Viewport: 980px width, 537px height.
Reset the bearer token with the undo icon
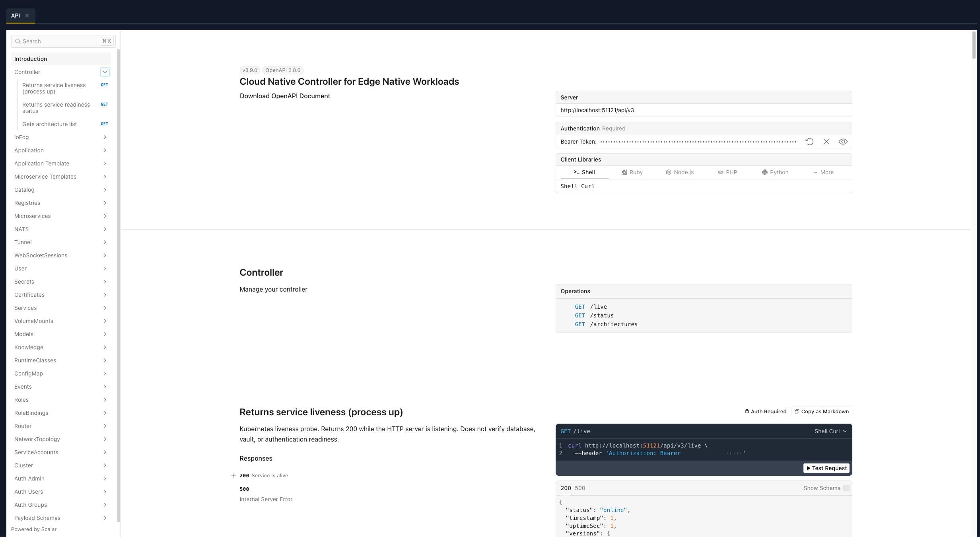click(809, 142)
